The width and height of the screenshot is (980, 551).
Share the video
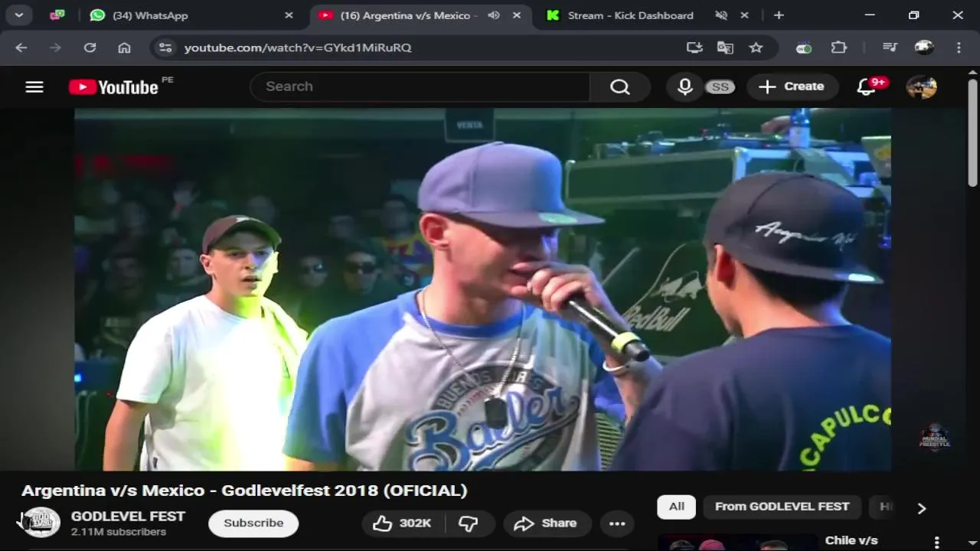point(546,523)
